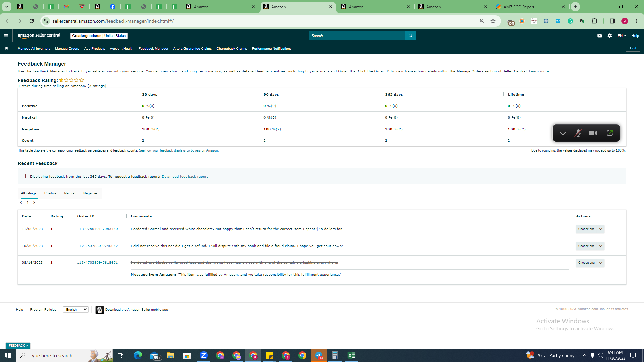
Task: Open Manage Orders menu item
Action: [x=67, y=49]
